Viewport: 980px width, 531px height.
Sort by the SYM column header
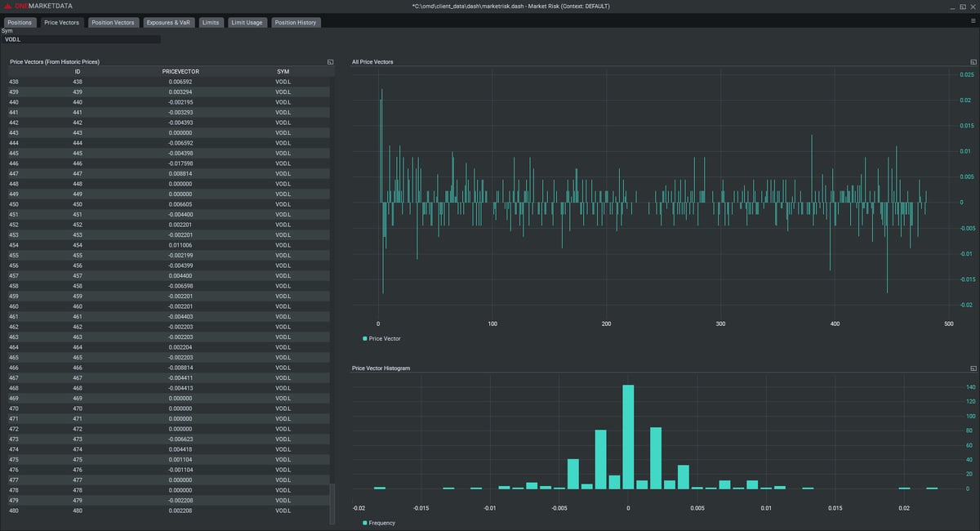283,72
